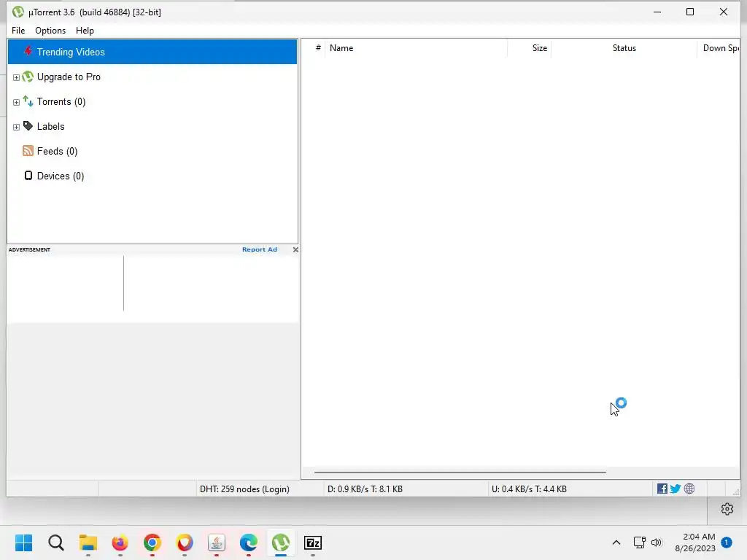747x560 pixels.
Task: Click the green uTorrent icon beside Upgrade to Pro
Action: point(28,76)
